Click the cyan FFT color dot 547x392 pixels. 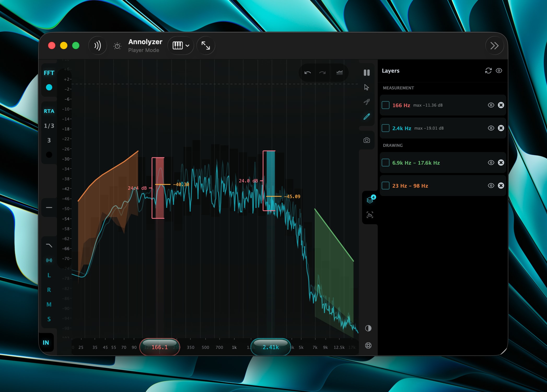(x=49, y=87)
